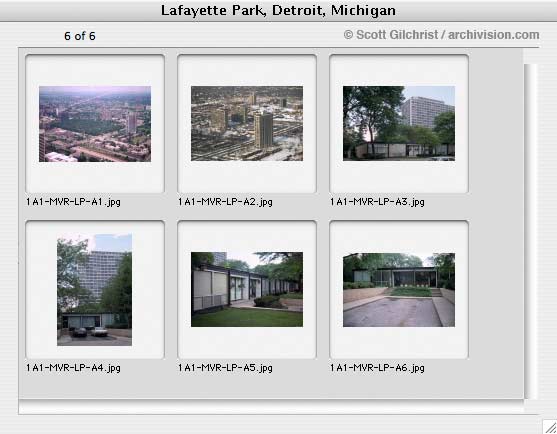557x434 pixels.
Task: Select the courtyard driveway thumbnail A6
Action: (399, 289)
